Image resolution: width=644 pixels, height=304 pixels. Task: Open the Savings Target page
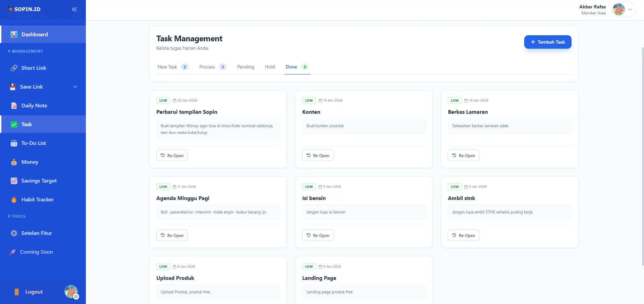pyautogui.click(x=43, y=181)
